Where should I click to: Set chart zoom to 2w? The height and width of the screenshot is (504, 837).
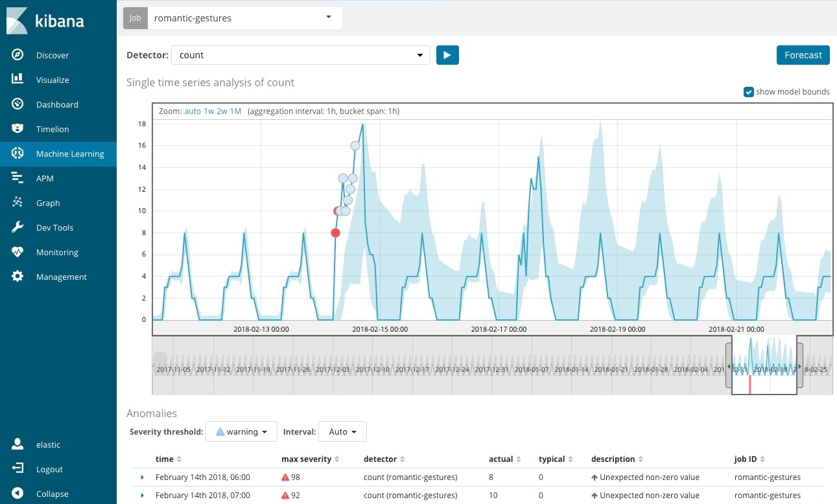(x=222, y=111)
